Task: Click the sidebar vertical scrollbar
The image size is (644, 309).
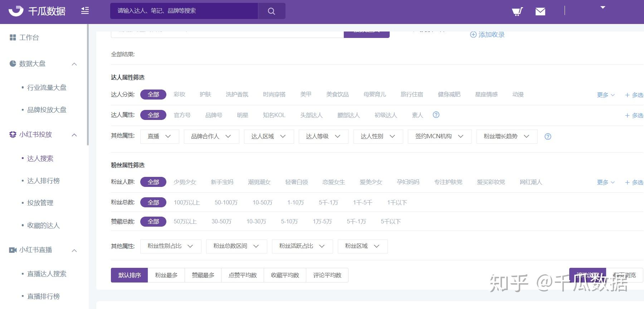Action: (x=88, y=85)
